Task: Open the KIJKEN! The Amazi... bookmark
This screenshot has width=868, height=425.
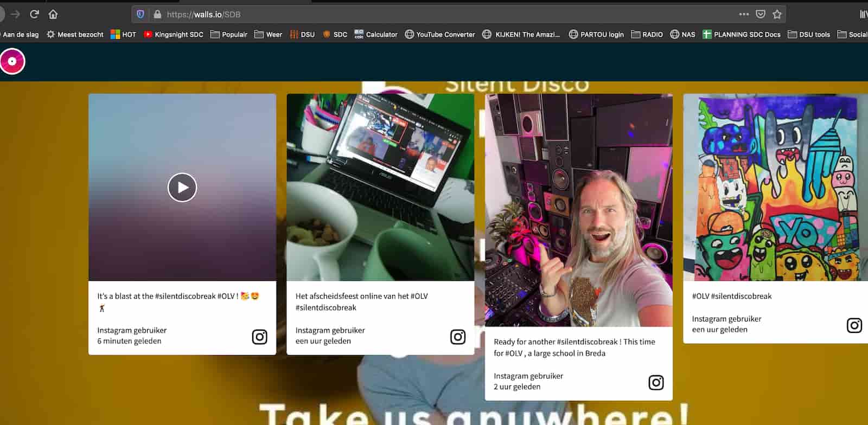Action: pyautogui.click(x=521, y=34)
